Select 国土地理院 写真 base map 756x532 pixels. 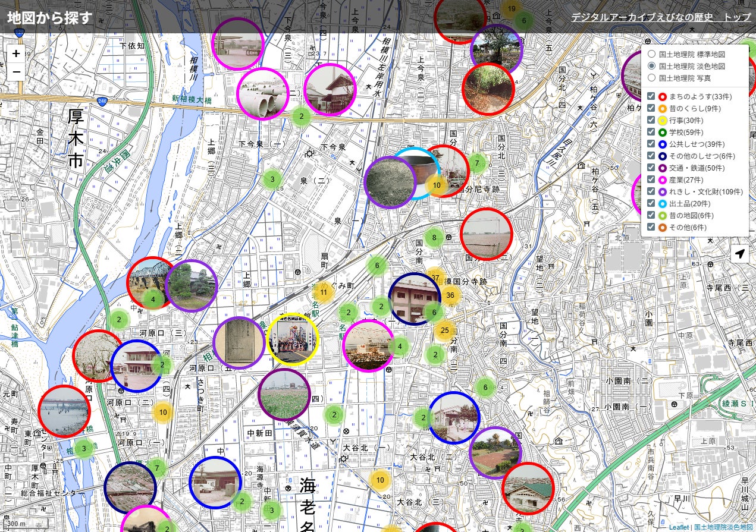pyautogui.click(x=651, y=77)
